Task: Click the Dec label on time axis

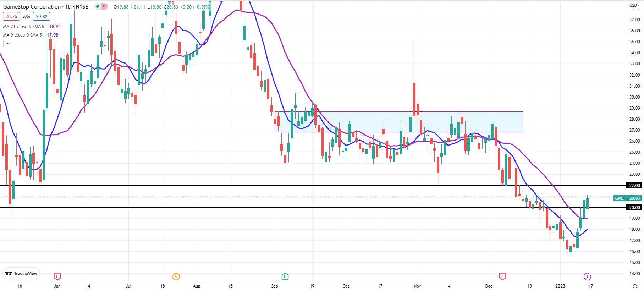Action: [x=489, y=286]
